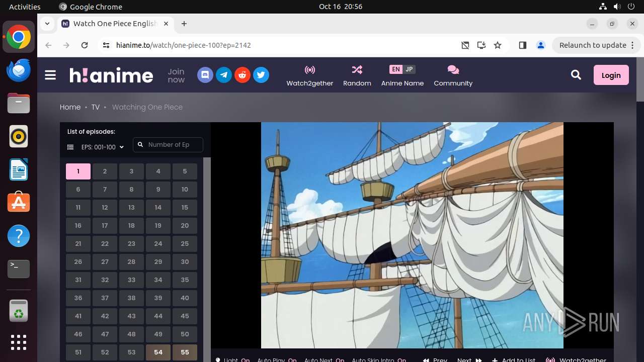
Task: Click the video player frame
Action: pyautogui.click(x=412, y=235)
